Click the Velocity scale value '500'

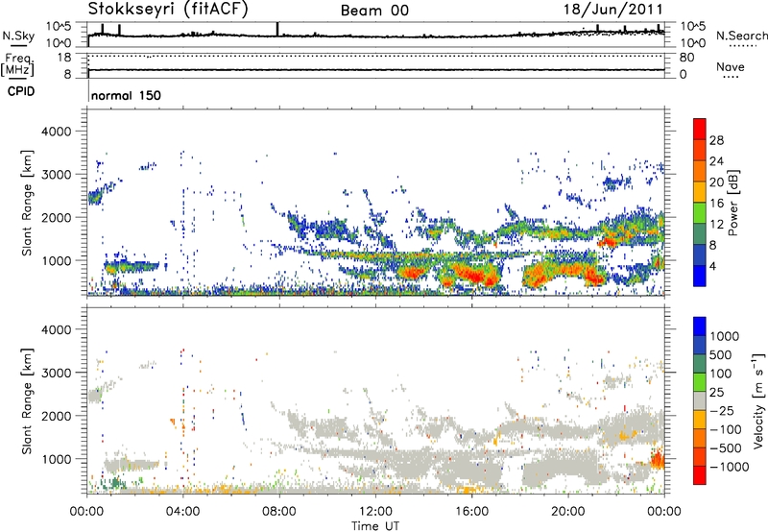click(x=723, y=355)
